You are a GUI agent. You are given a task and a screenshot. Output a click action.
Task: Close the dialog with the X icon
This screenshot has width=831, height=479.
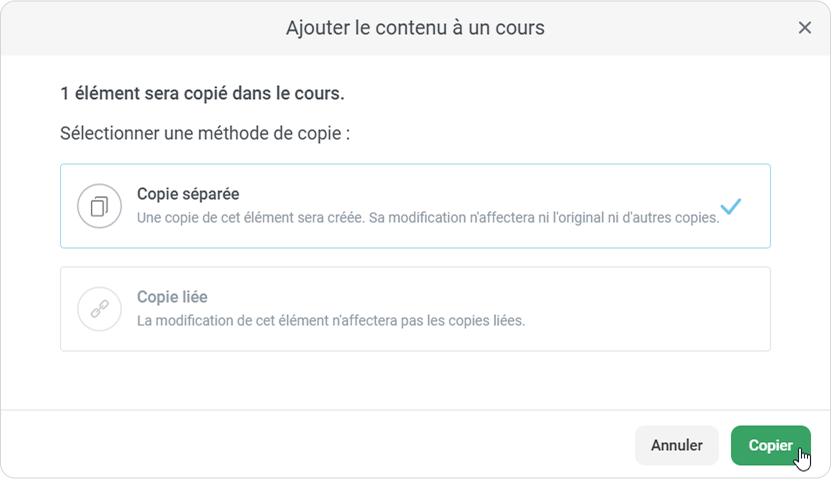pos(804,28)
